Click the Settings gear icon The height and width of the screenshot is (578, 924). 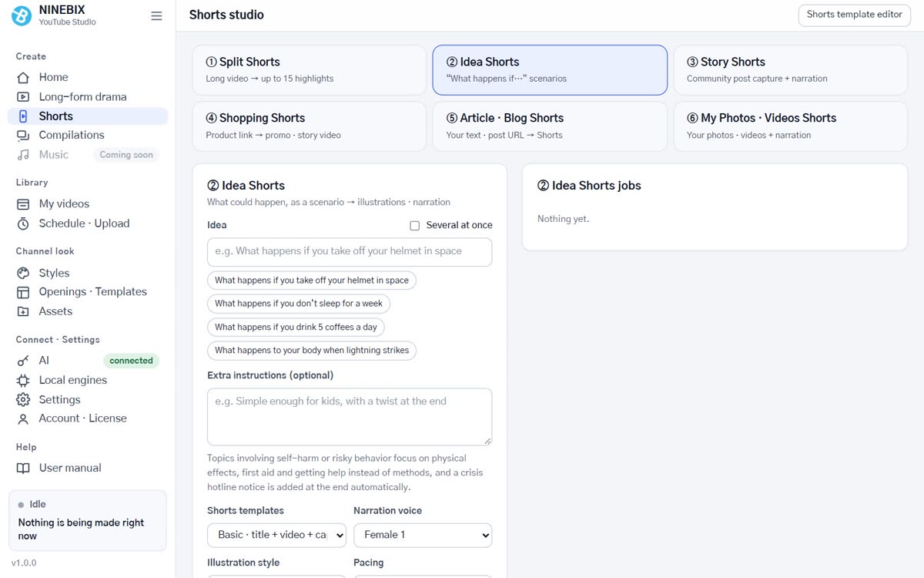[23, 399]
